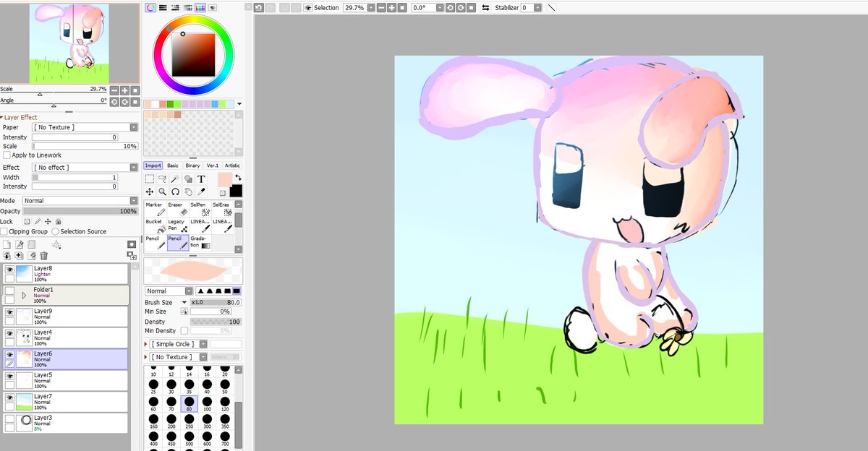Toggle the scratchpad panel icon
This screenshot has width=868, height=451.
212,7
